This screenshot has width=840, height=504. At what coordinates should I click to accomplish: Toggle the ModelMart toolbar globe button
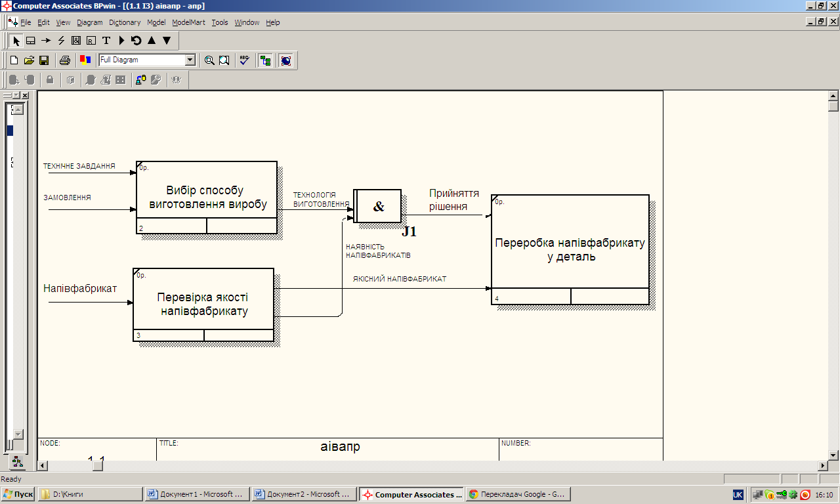[x=286, y=60]
